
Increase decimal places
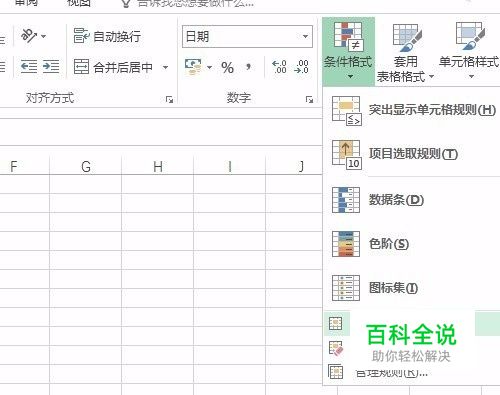(x=279, y=67)
